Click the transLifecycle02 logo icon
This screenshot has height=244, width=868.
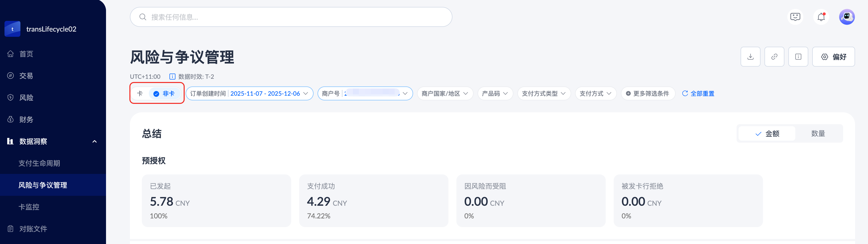(12, 29)
